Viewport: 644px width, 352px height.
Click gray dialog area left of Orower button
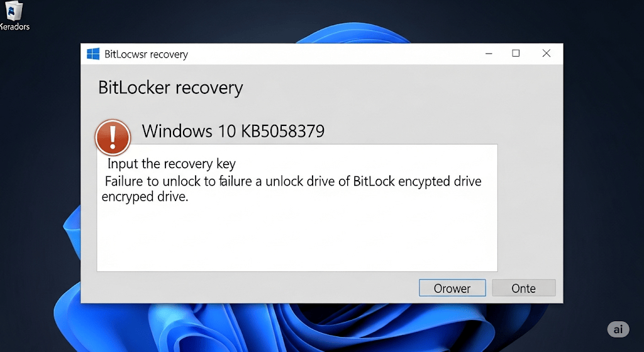[255, 288]
